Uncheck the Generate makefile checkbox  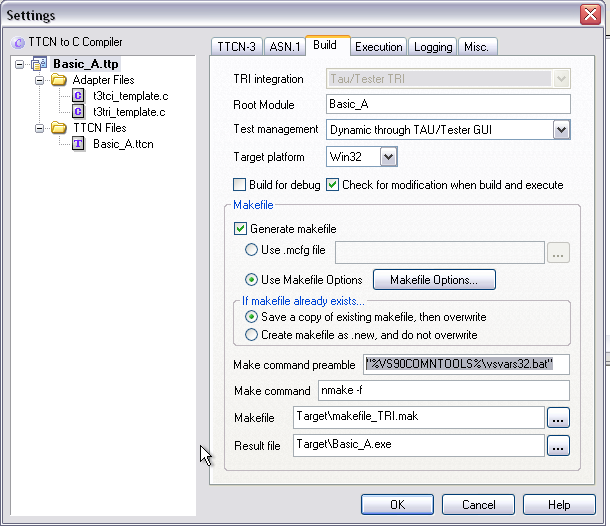tap(240, 229)
